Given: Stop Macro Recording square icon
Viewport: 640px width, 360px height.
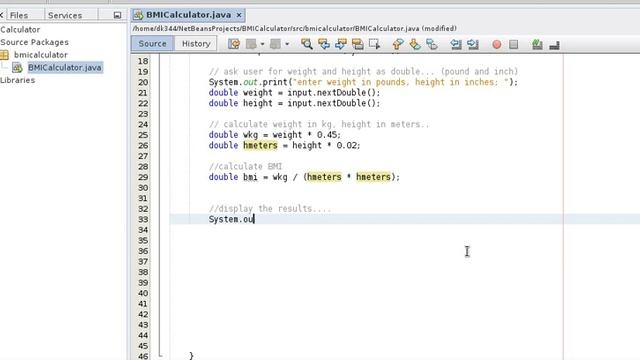Looking at the screenshot, I should click(513, 44).
